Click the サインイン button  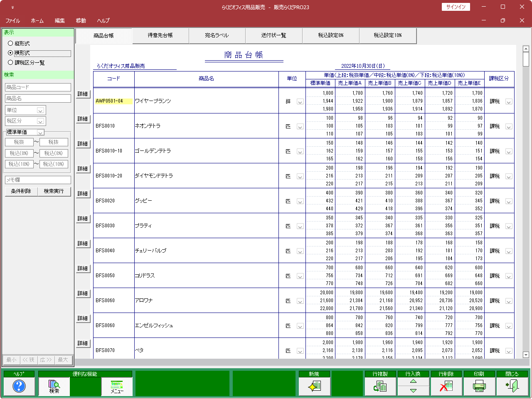tap(456, 7)
